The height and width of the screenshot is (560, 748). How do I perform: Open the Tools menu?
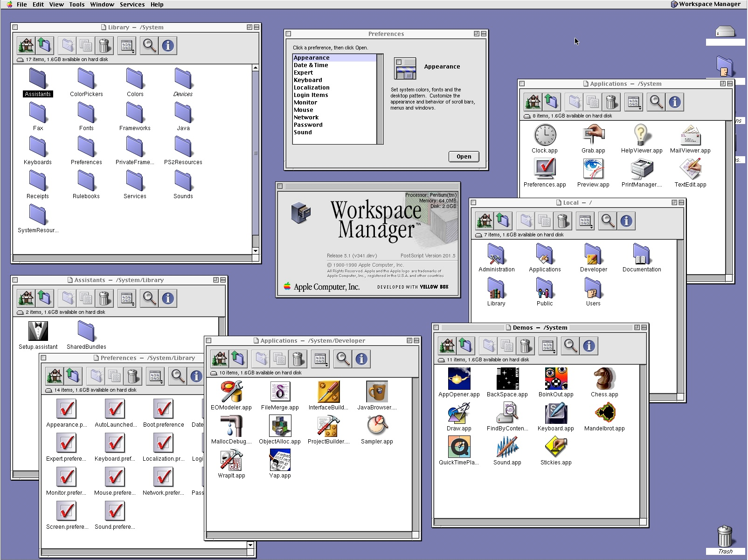tap(77, 4)
